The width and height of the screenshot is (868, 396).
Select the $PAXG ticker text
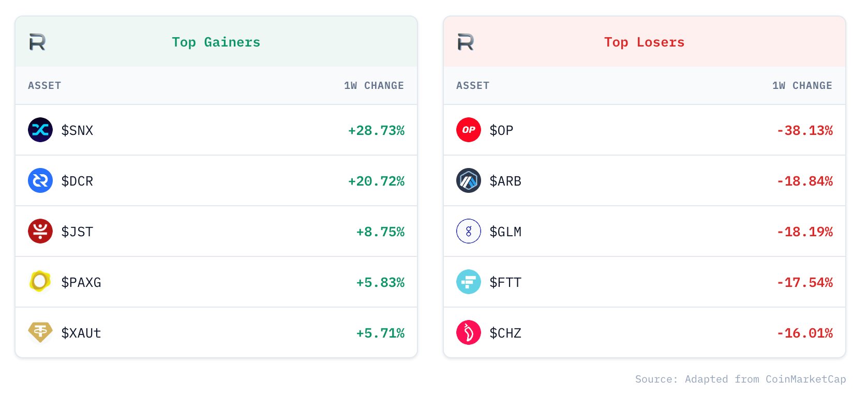[81, 282]
